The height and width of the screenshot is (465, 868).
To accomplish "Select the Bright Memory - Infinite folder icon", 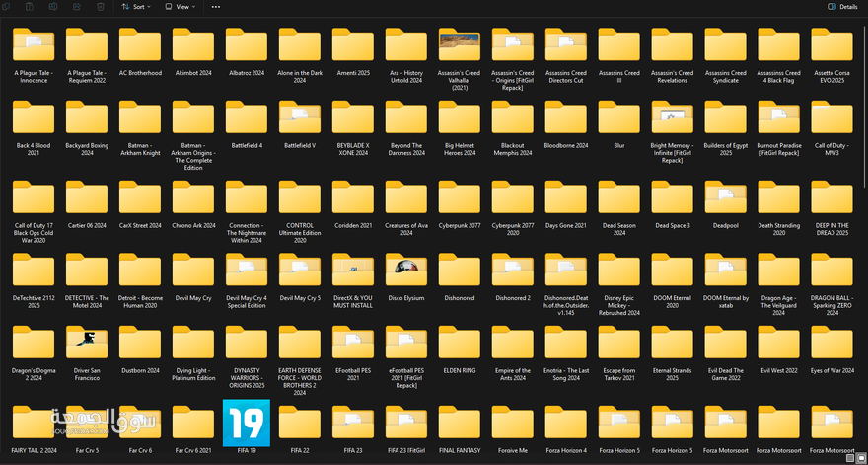I will [x=672, y=116].
